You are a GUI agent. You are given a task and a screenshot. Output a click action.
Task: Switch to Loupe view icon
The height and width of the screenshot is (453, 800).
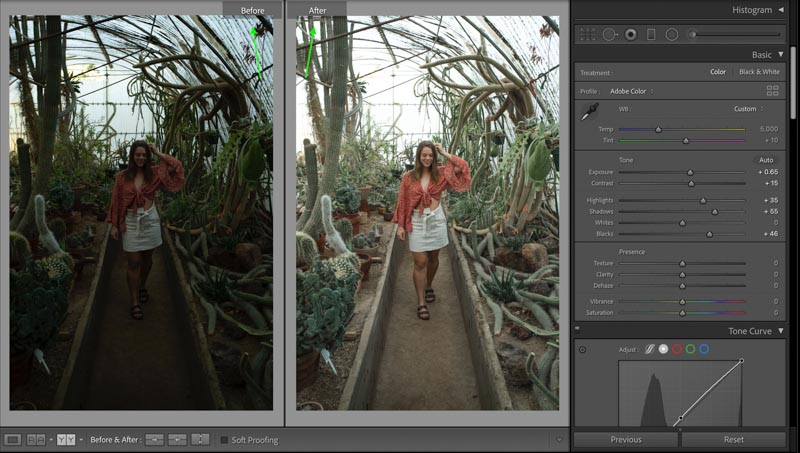(13, 439)
